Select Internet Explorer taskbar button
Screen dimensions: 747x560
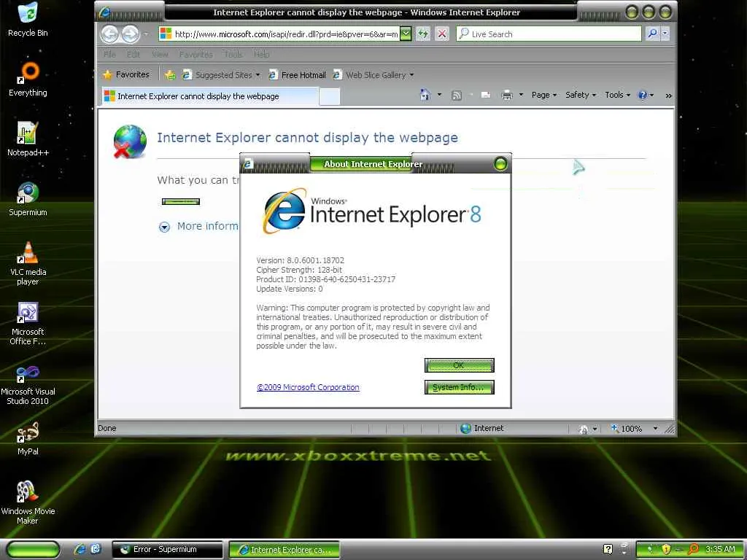[285, 550]
